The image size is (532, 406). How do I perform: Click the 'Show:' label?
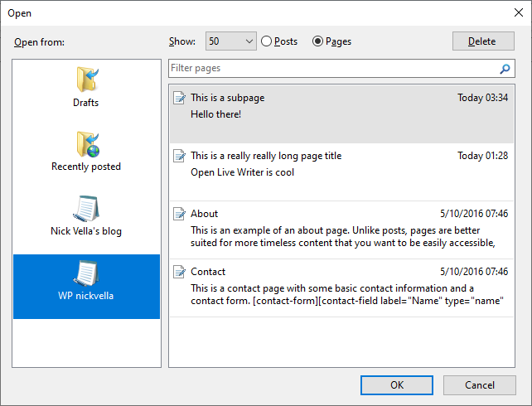click(182, 41)
